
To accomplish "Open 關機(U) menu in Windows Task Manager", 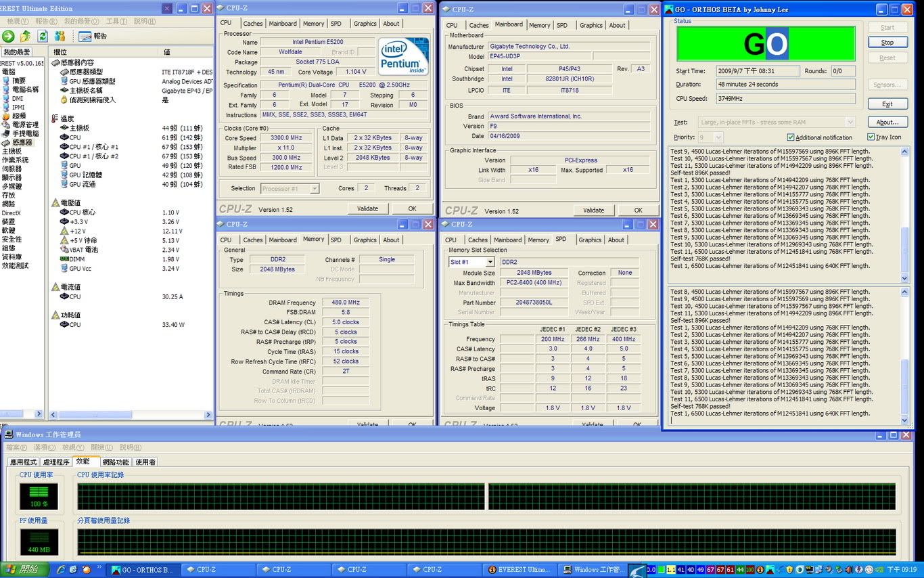I will point(102,447).
